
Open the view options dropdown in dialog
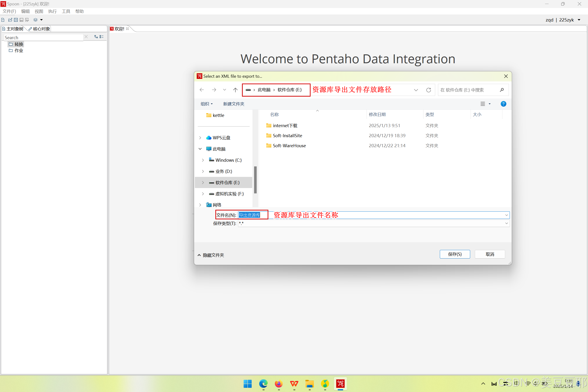coord(490,104)
